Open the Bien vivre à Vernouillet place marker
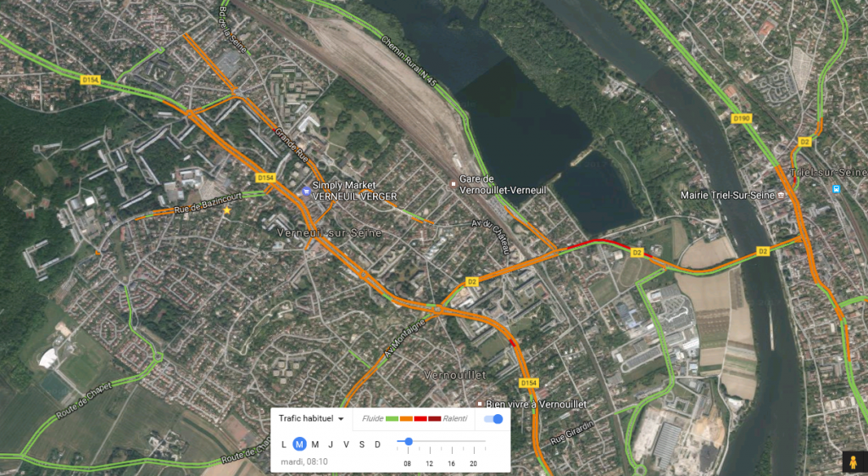 (480, 404)
